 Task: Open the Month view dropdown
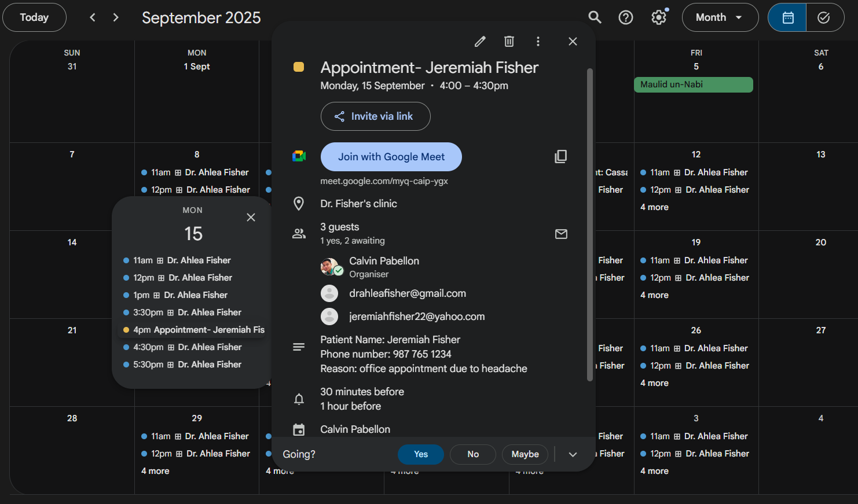tap(720, 17)
